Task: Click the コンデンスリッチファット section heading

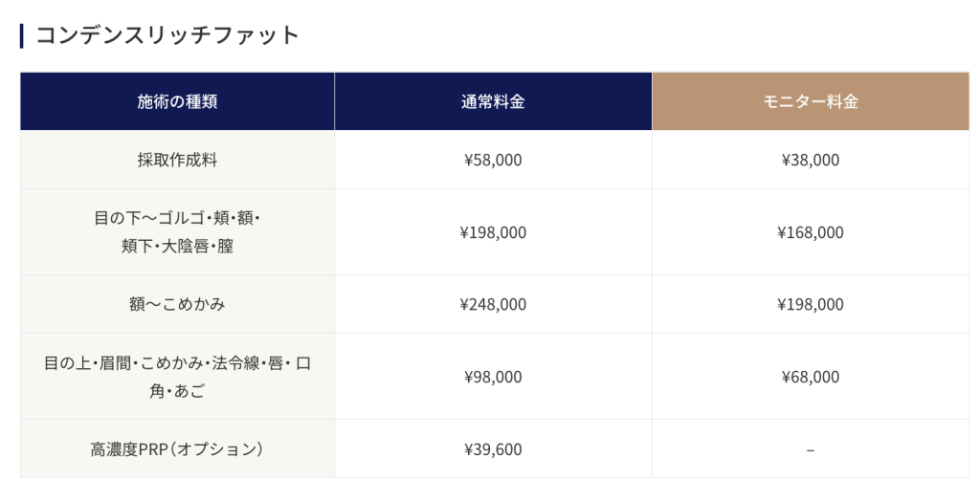Action: (x=167, y=35)
